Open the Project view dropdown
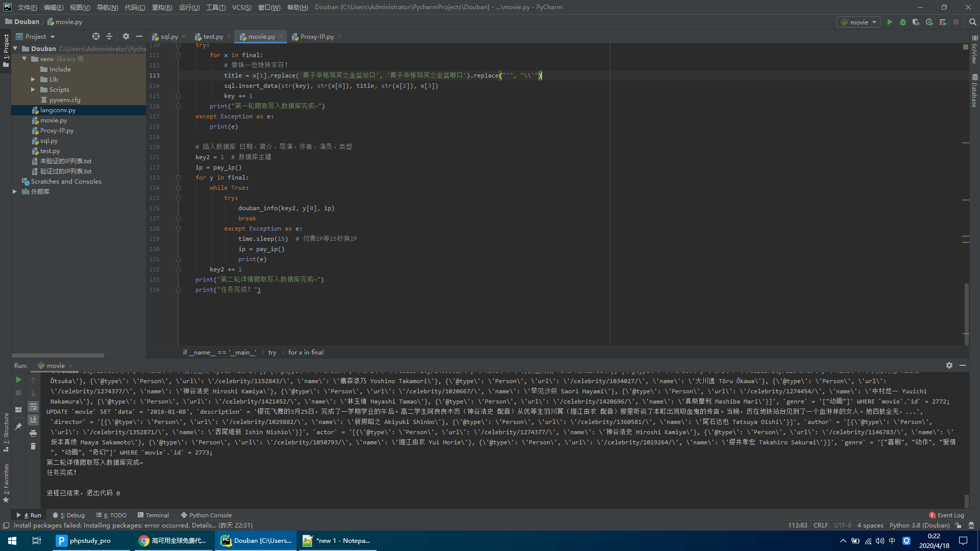 35,36
